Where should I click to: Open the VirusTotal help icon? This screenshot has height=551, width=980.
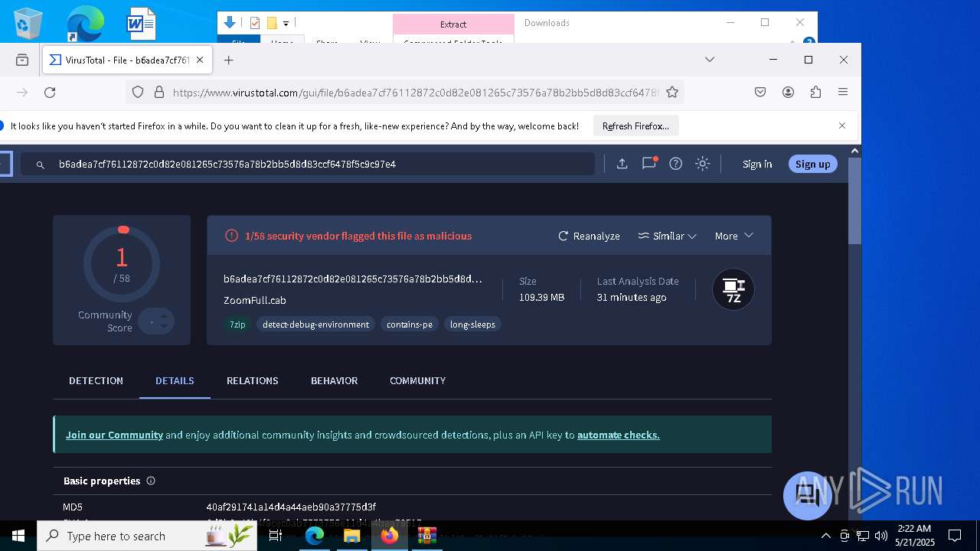(x=675, y=164)
